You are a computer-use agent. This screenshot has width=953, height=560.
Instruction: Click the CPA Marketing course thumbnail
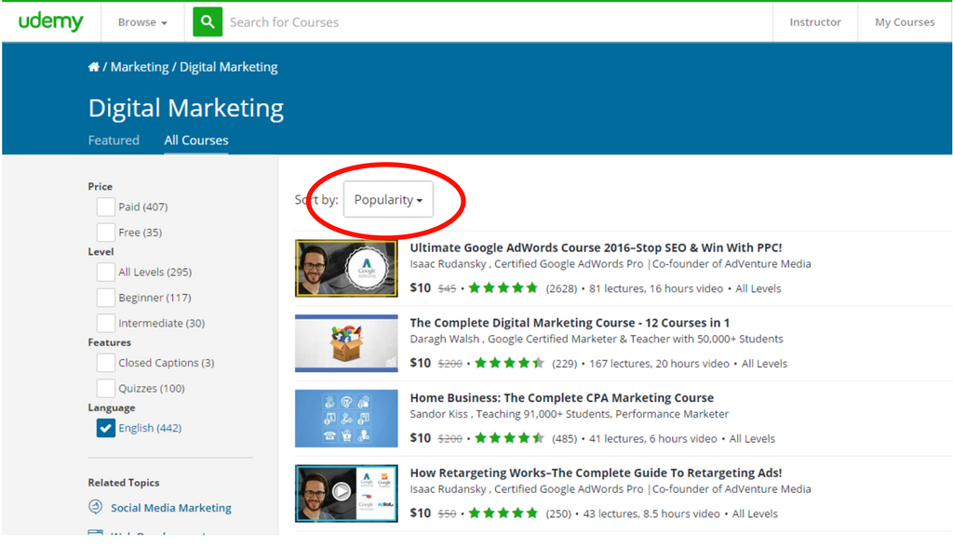tap(346, 419)
